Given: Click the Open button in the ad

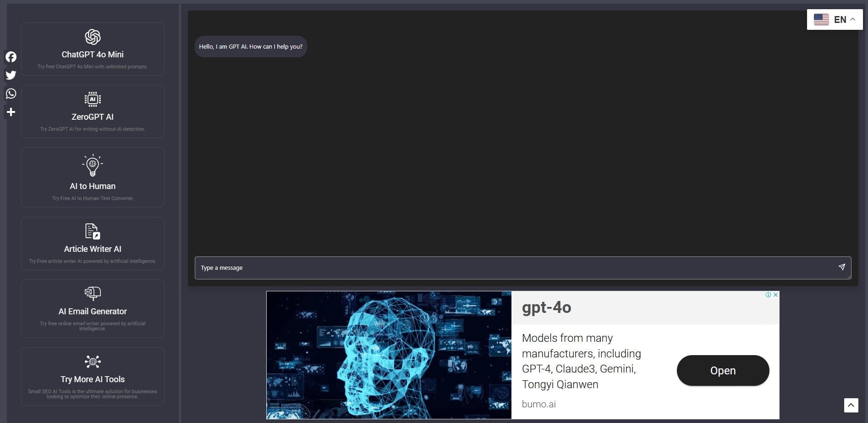Looking at the screenshot, I should coord(723,371).
